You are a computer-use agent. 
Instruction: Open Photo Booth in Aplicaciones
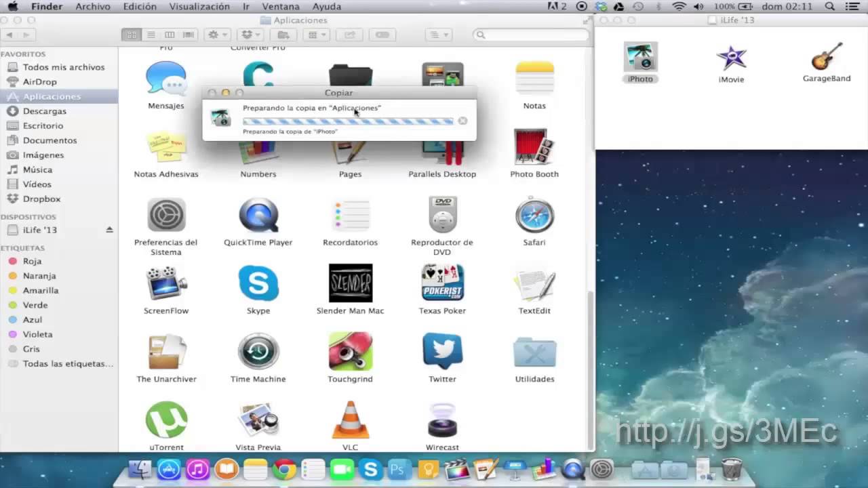tap(534, 147)
